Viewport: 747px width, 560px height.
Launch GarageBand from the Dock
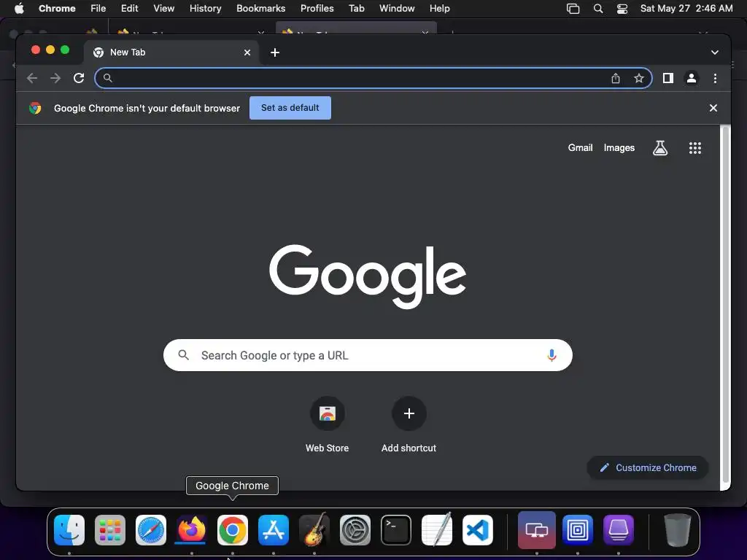314,530
